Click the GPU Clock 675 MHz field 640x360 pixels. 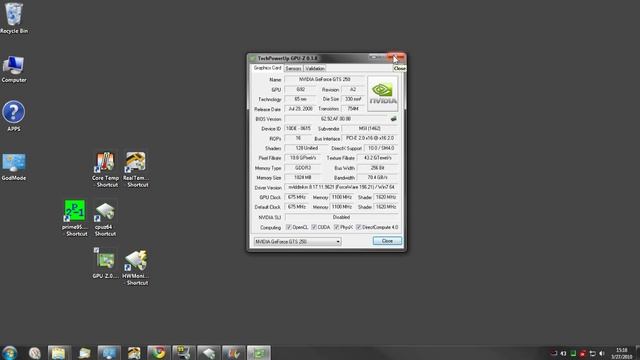coord(297,197)
